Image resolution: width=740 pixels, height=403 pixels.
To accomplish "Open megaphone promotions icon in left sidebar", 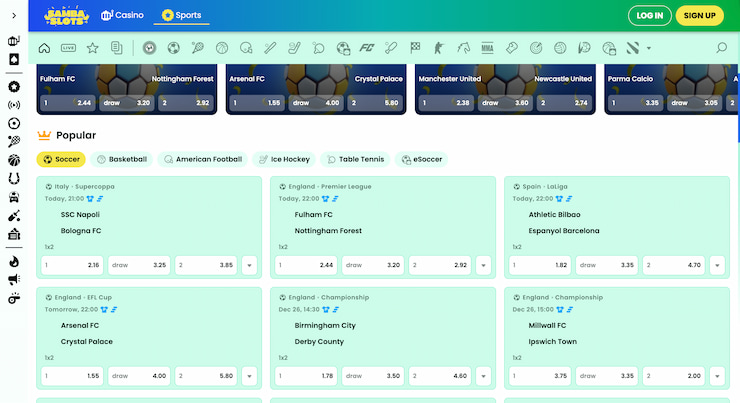I will pos(14,280).
